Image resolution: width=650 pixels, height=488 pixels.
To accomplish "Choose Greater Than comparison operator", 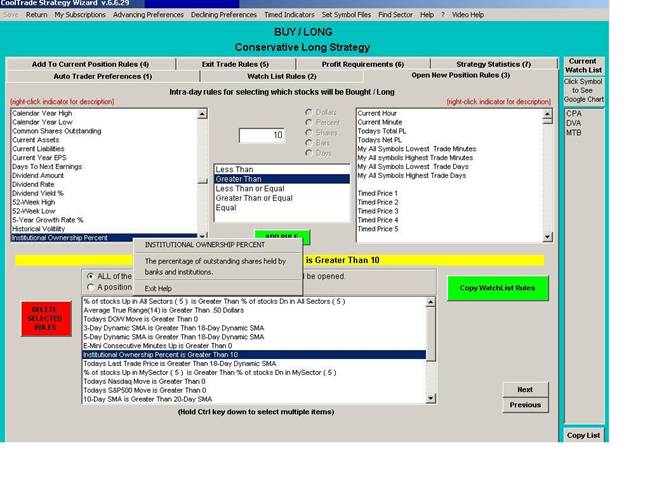I will pyautogui.click(x=282, y=179).
